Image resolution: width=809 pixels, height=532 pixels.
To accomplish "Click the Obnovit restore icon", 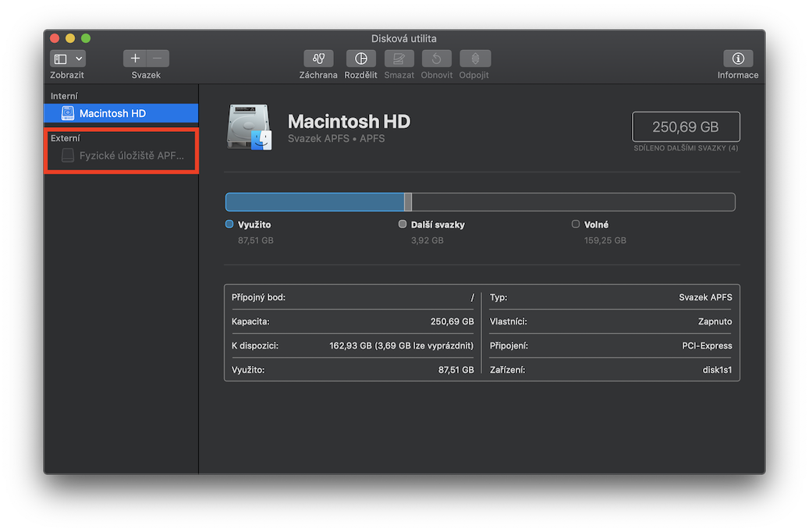I will (437, 59).
